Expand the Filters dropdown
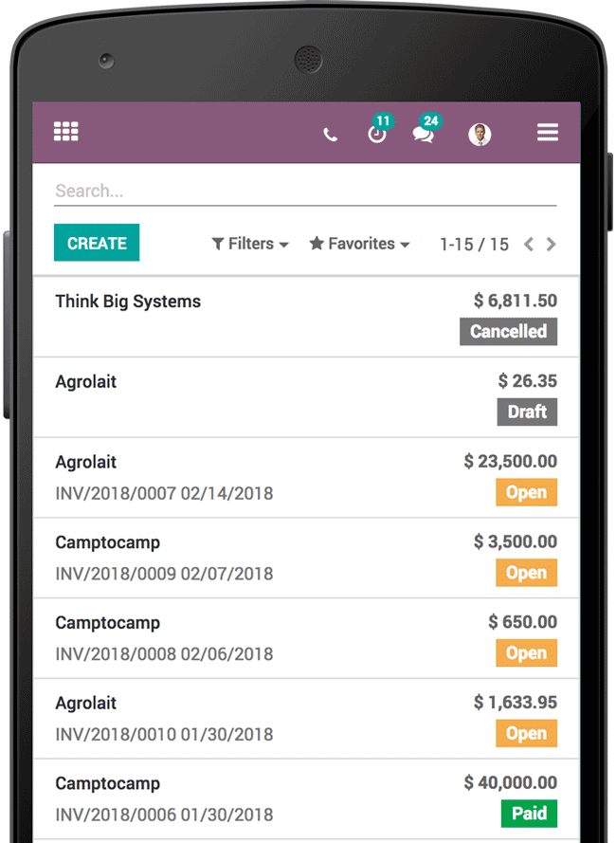 coord(250,244)
